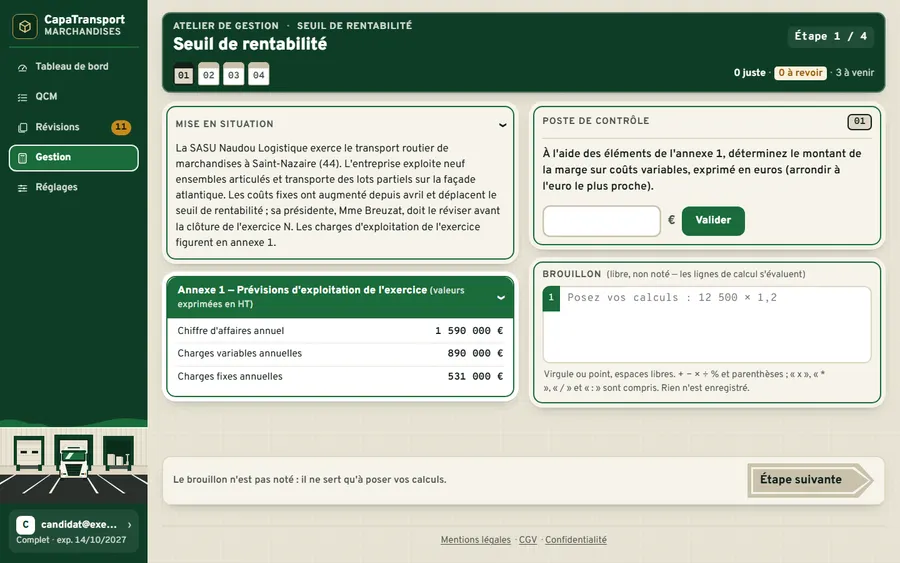
Task: Select the 'Charges fixes annuelles' row label
Action: [230, 376]
